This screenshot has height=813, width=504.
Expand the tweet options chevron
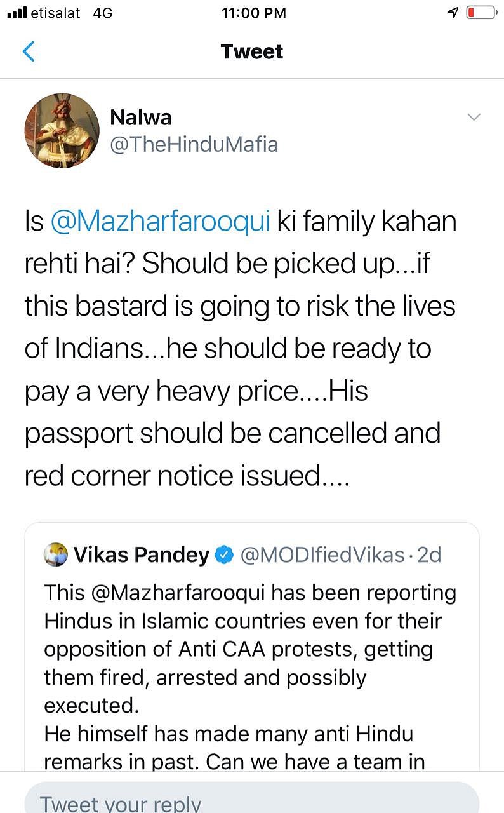point(474,118)
